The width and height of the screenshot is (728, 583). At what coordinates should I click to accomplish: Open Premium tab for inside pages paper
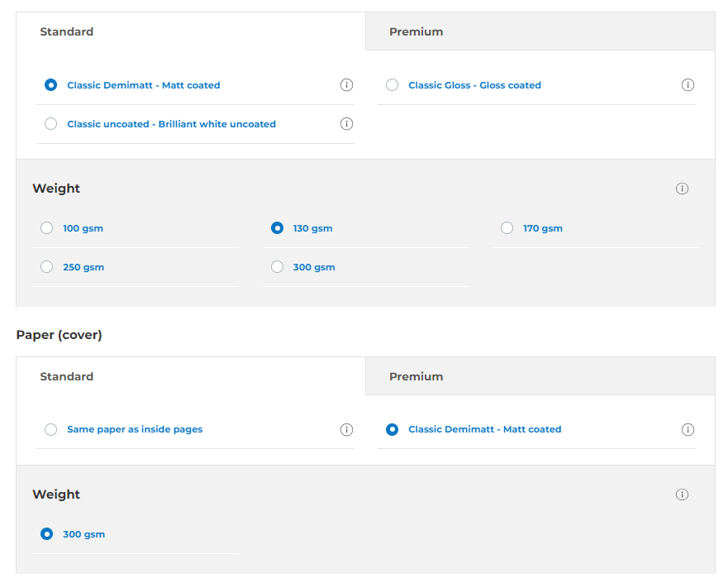tap(416, 31)
